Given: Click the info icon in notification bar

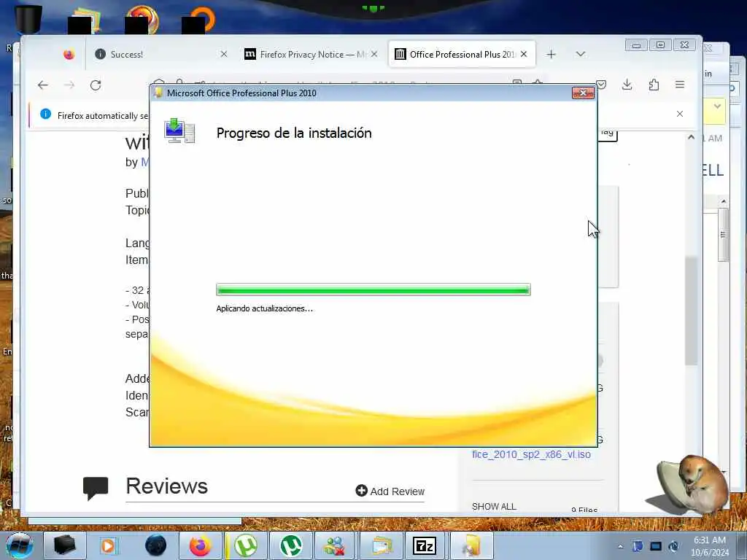Looking at the screenshot, I should click(x=46, y=114).
